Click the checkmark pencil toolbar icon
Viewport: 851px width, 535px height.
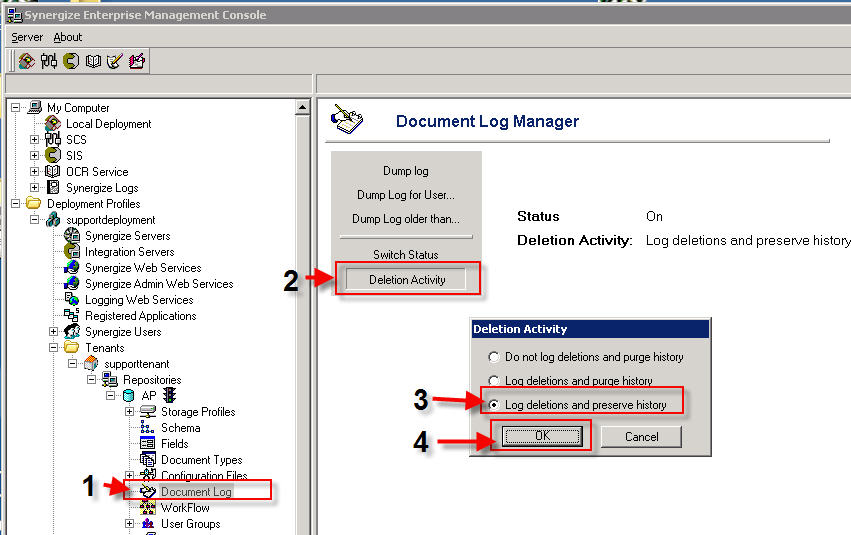[115, 61]
